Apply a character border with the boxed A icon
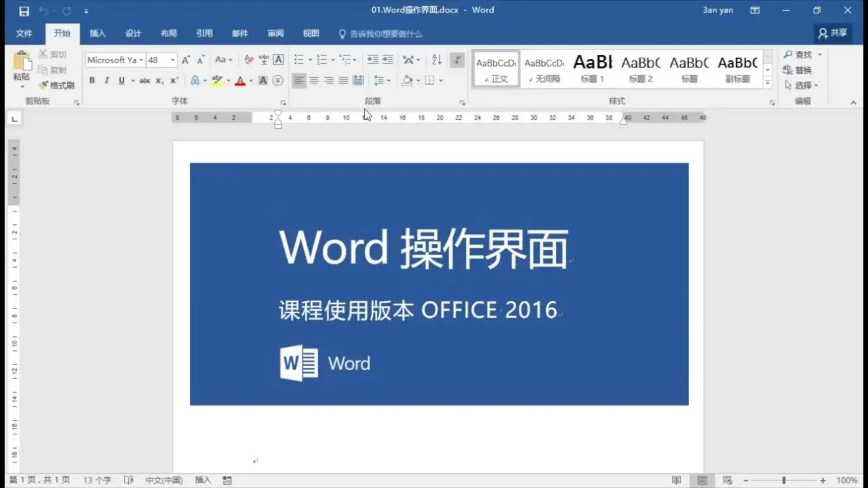 (279, 60)
